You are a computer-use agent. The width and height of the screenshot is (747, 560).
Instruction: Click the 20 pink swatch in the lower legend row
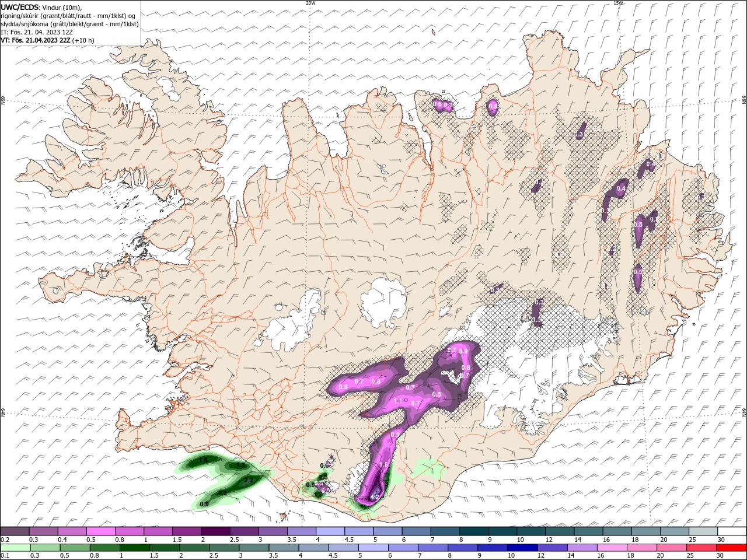point(671,548)
